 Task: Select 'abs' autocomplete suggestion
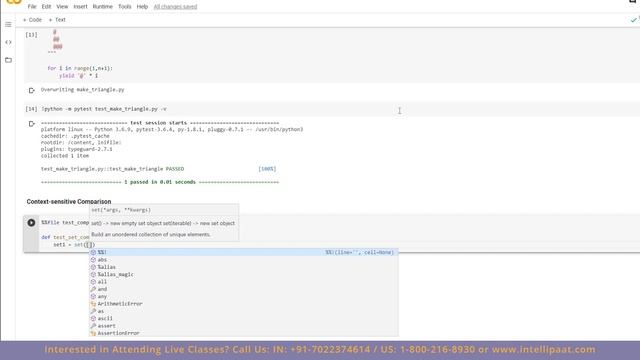click(x=244, y=260)
